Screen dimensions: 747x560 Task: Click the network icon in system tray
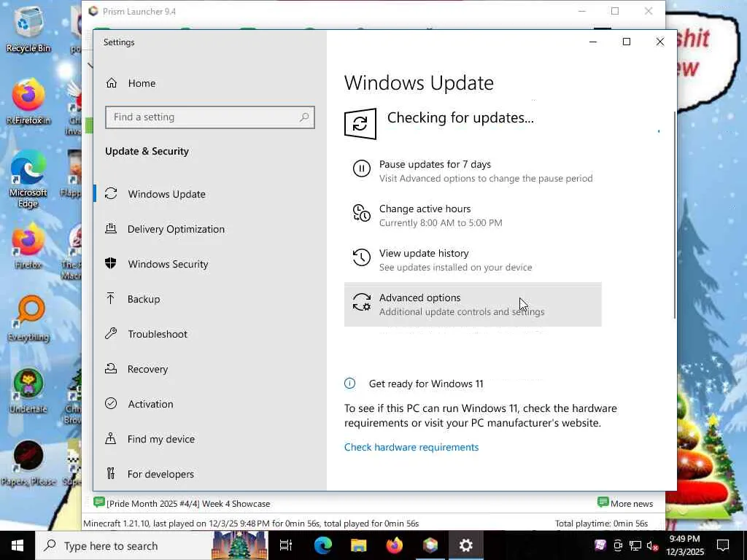[635, 545]
